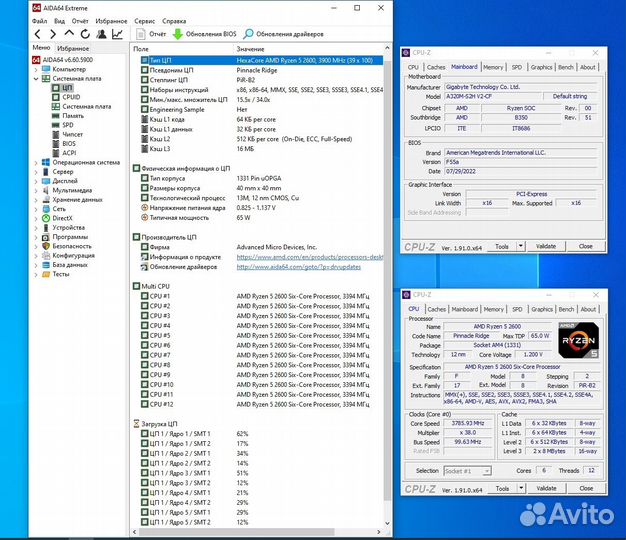This screenshot has width=626, height=540.
Task: Click the Ryzen 5 logo in CPU-Z
Action: 577,339
